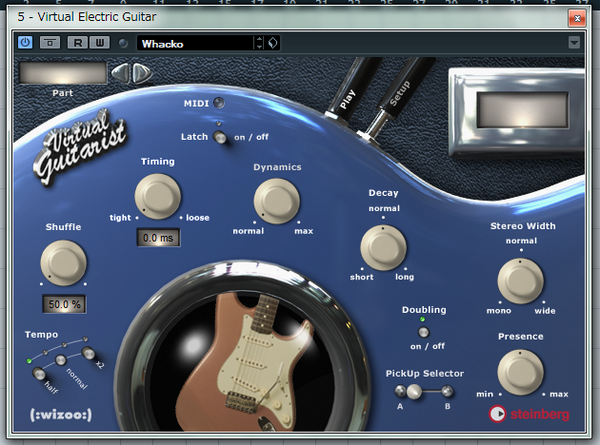
Task: Click the chrome pickup display window
Action: pyautogui.click(x=523, y=109)
